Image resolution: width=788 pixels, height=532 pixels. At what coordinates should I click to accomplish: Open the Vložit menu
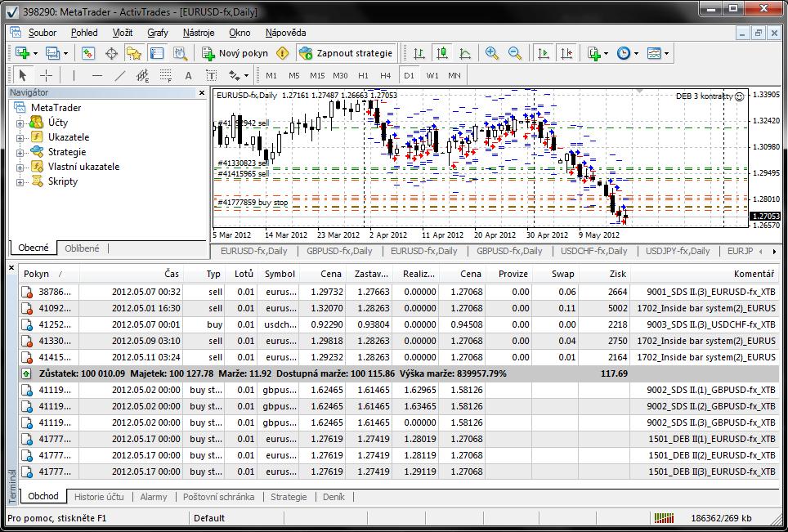tap(123, 33)
